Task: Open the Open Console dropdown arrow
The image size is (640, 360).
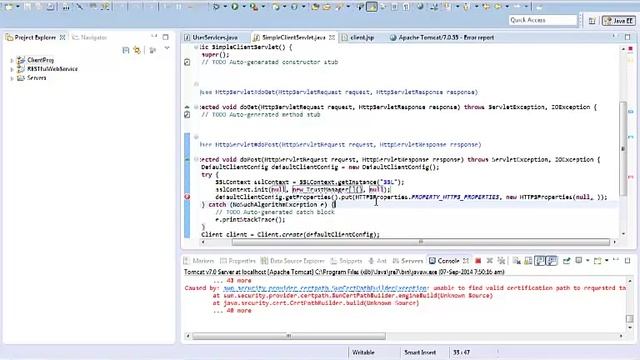Action: coord(607,261)
